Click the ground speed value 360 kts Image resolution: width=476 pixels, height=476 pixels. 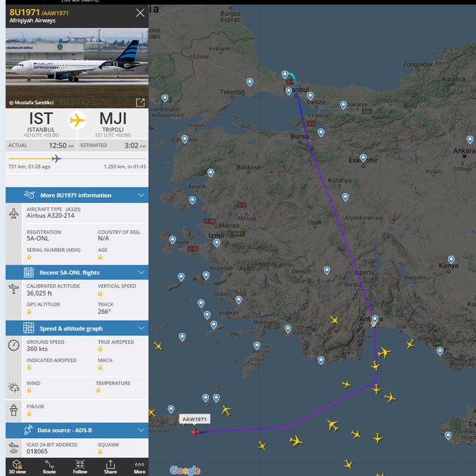pos(37,349)
